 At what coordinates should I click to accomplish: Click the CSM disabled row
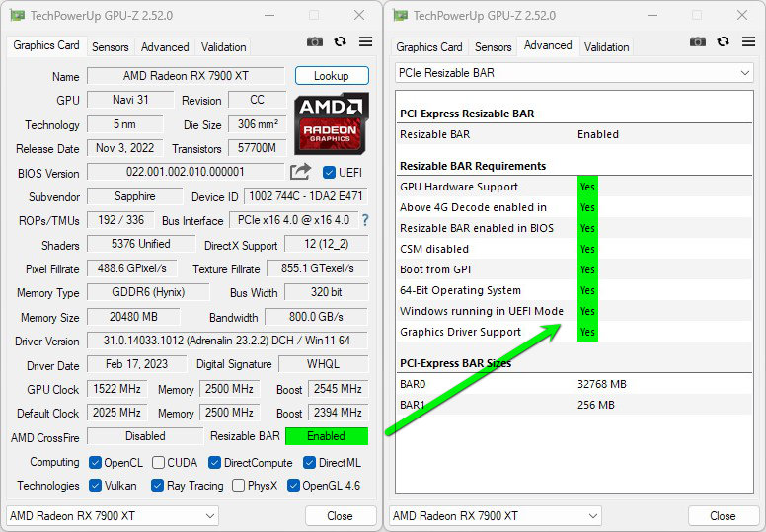coord(574,249)
